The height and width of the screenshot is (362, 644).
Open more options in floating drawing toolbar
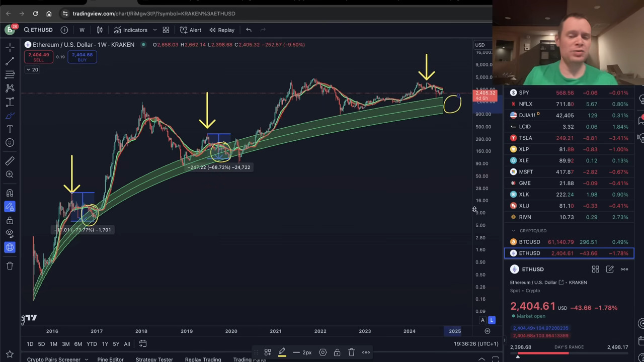click(x=366, y=352)
